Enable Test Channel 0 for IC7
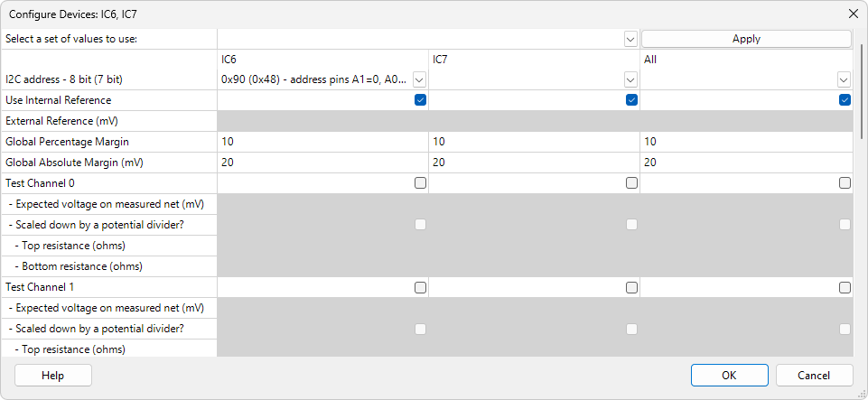This screenshot has height=400, width=868. 631,183
